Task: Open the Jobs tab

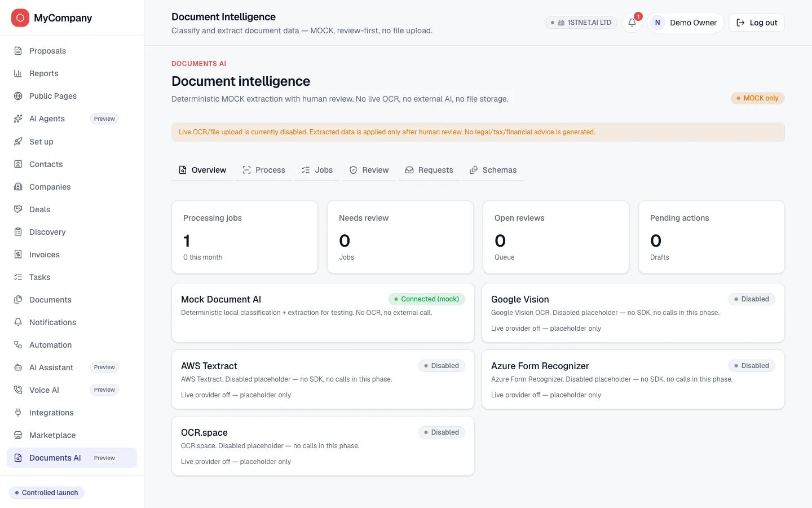Action: 317,170
